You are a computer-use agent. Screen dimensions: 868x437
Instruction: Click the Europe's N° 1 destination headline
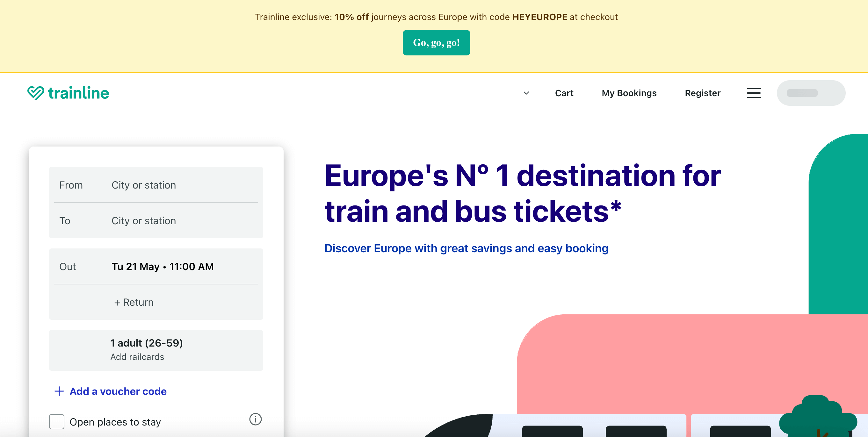523,193
